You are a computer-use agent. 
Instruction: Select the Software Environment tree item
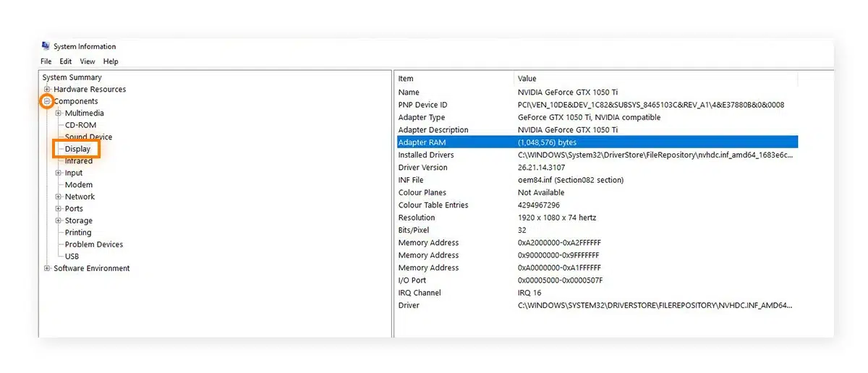(92, 268)
